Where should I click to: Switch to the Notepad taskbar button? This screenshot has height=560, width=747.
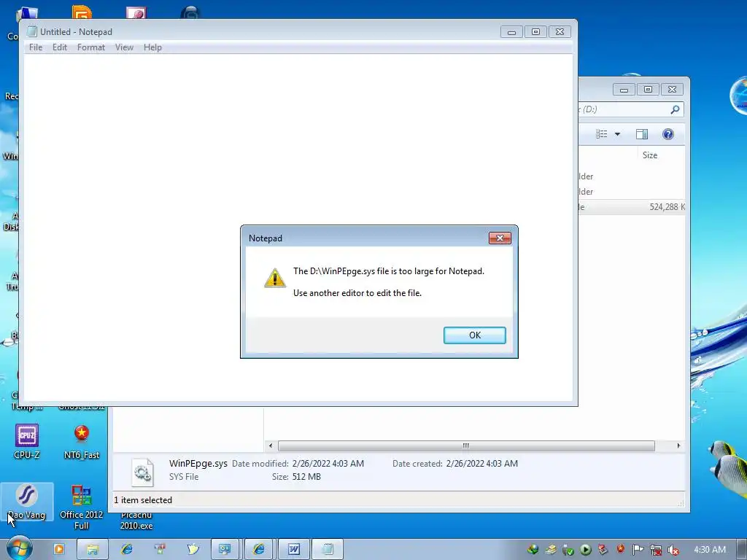[328, 549]
